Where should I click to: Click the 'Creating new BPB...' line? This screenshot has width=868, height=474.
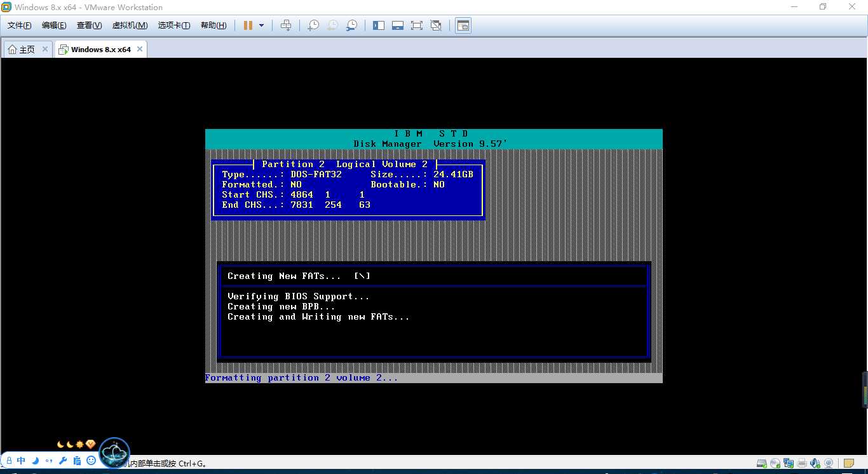click(281, 307)
